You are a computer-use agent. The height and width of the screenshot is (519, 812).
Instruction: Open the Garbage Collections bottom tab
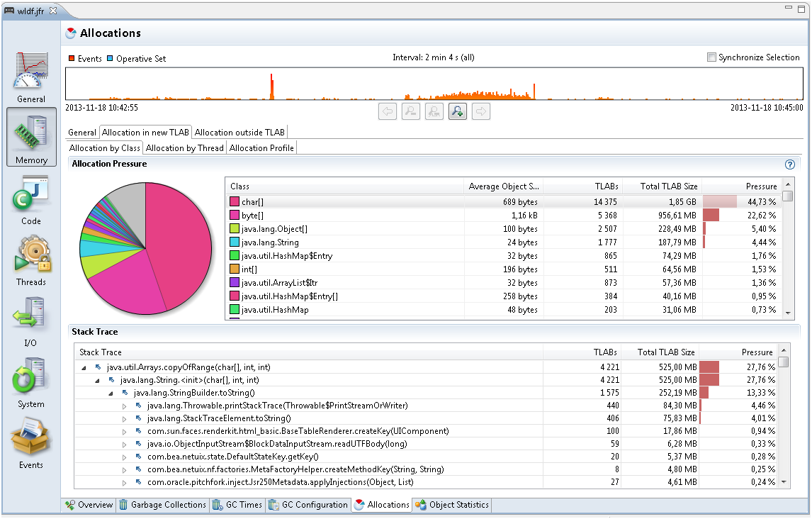162,505
